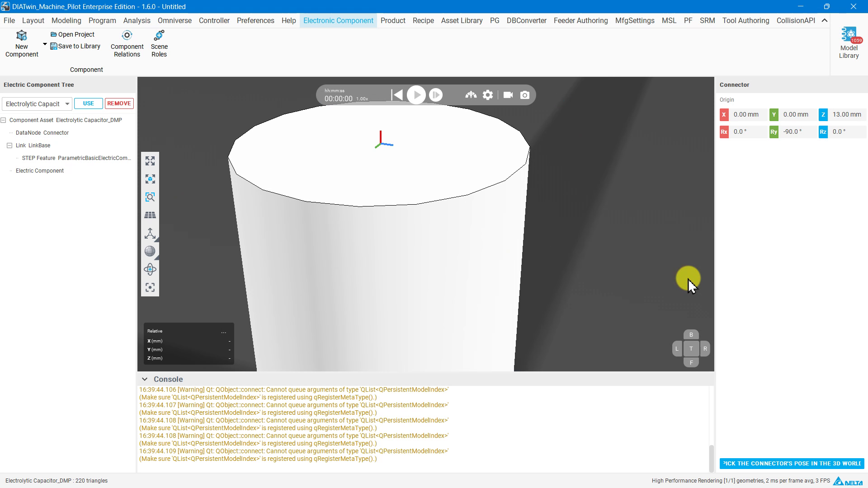Click the USE button
This screenshot has height=488, width=868.
tap(89, 103)
